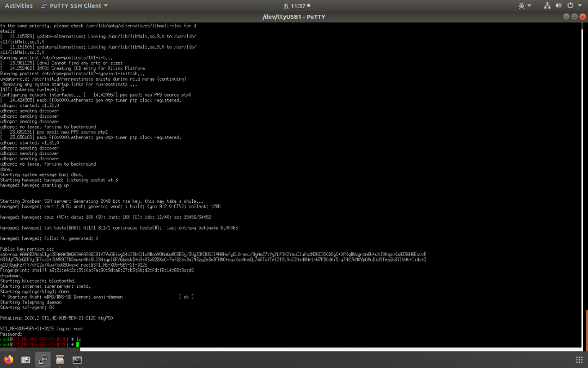
Task: Launch the screenshot camera app in dock
Action: point(26,360)
